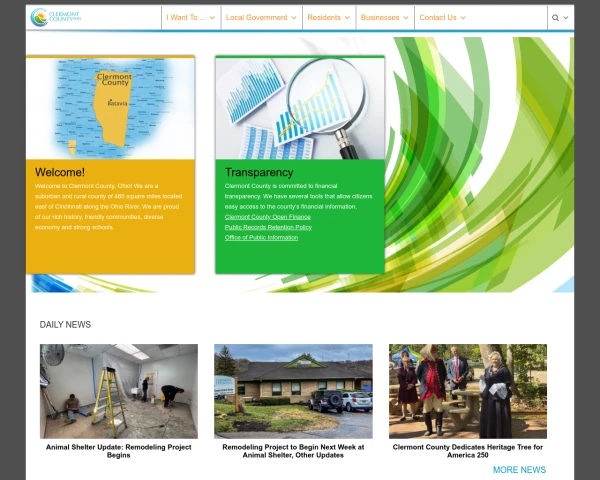Image resolution: width=600 pixels, height=480 pixels.
Task: Click the Transparency heading
Action: [x=259, y=172]
